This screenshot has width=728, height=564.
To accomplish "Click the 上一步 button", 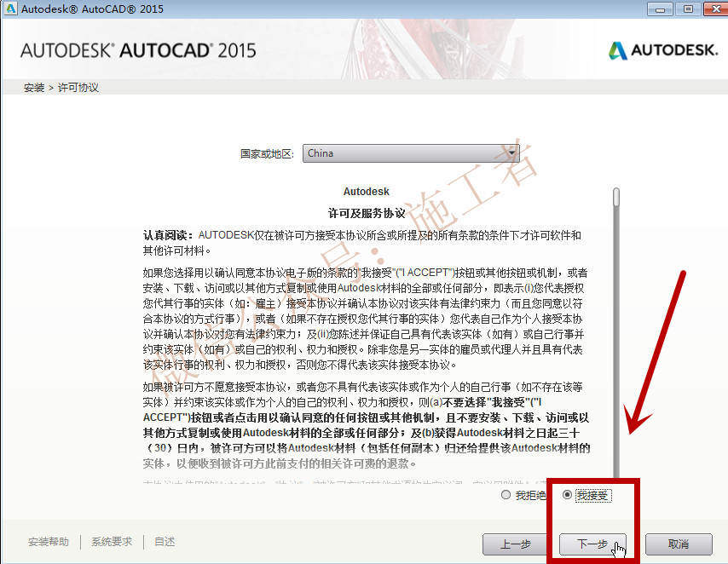I will [516, 544].
